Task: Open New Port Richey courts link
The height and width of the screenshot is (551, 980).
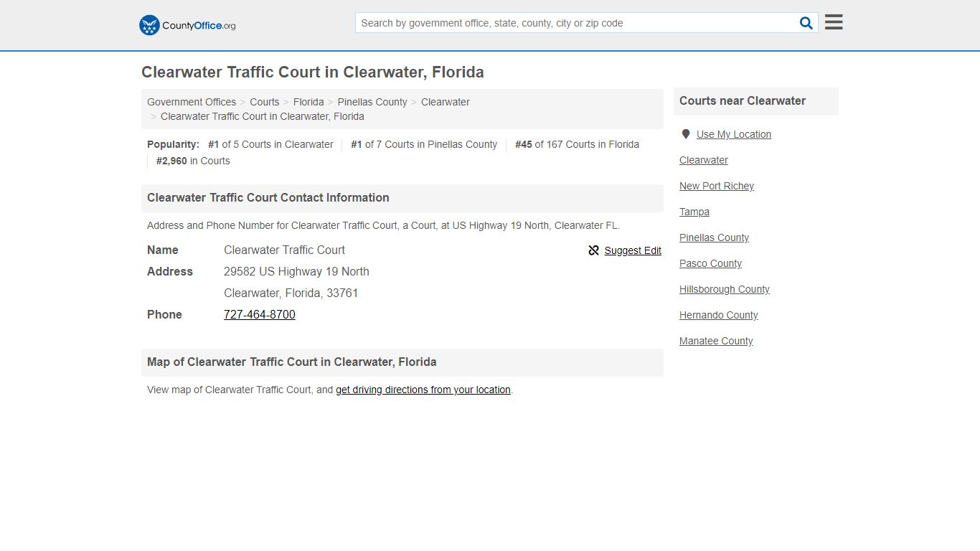Action: [x=717, y=186]
